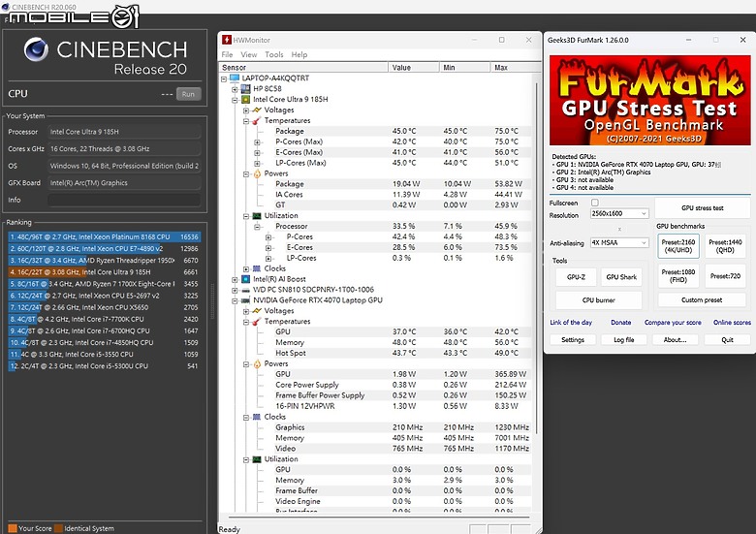Click the Cinebench Info input field

124,200
